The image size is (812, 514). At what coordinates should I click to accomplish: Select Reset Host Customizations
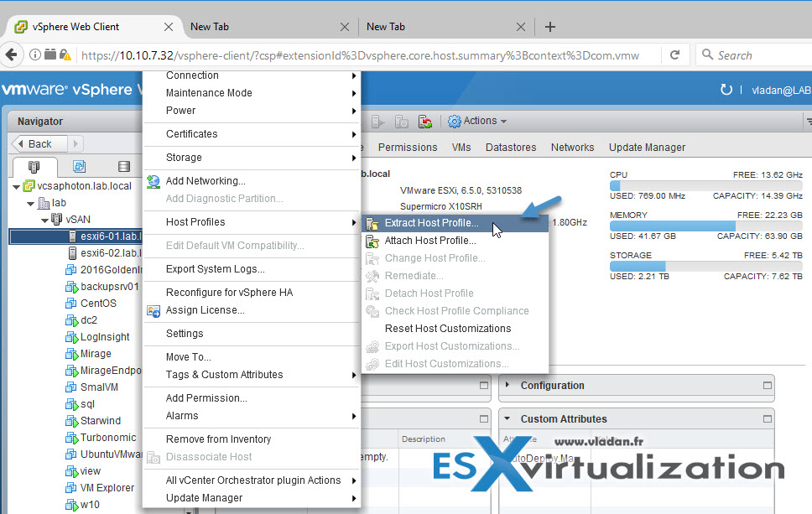pos(455,329)
